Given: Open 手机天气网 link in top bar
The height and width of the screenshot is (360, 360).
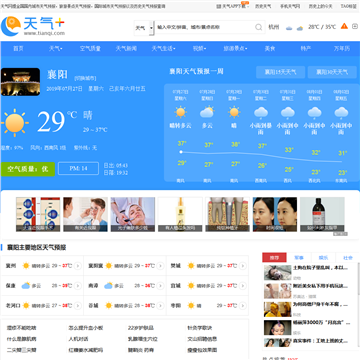Looking at the screenshot, I should coord(290,6).
